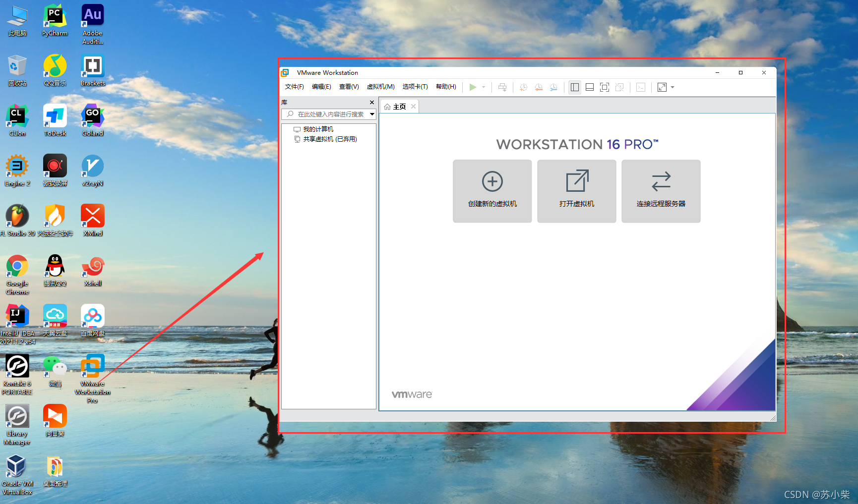Open the 查看(V) menu
The width and height of the screenshot is (858, 504).
point(349,87)
